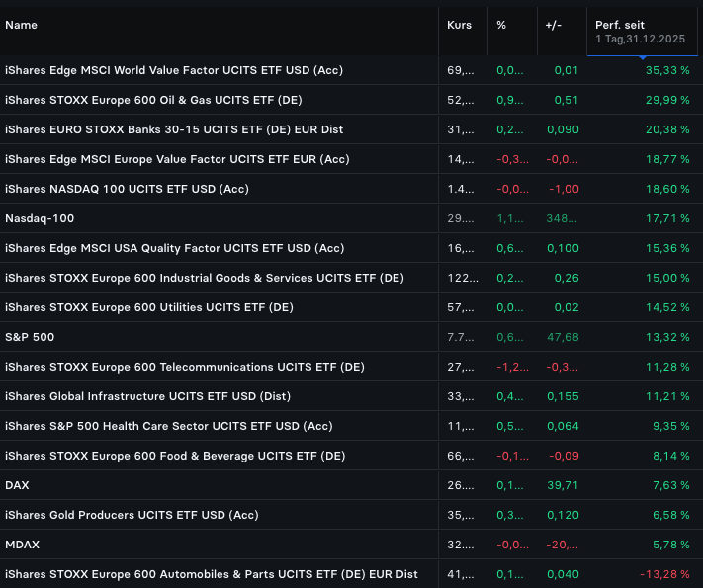The image size is (703, 588).
Task: Open the Perf. seit period column header
Action: pyautogui.click(x=642, y=32)
